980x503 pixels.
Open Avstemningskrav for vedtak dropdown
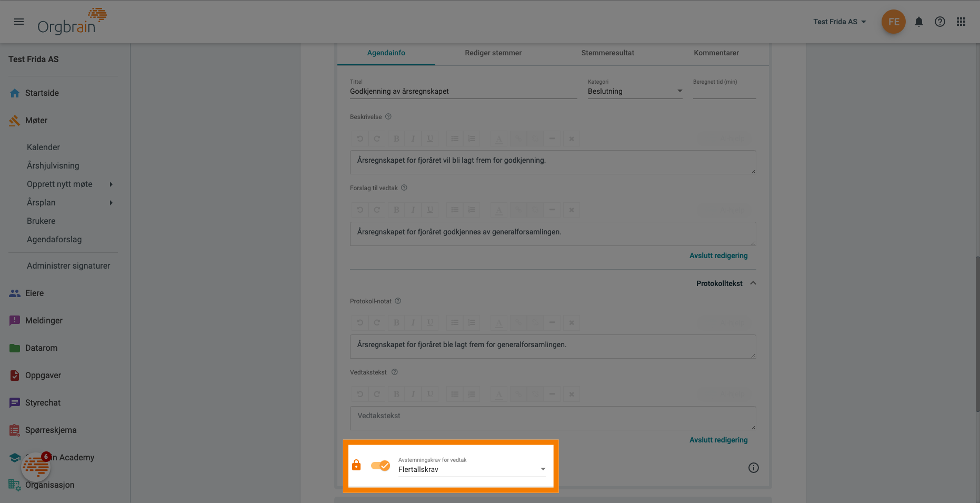click(x=472, y=469)
